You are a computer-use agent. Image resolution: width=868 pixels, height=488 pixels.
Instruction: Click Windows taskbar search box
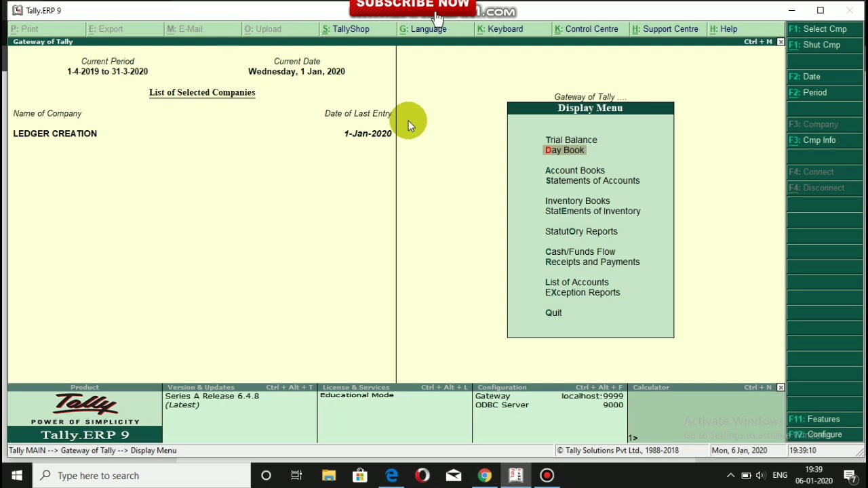coord(142,475)
